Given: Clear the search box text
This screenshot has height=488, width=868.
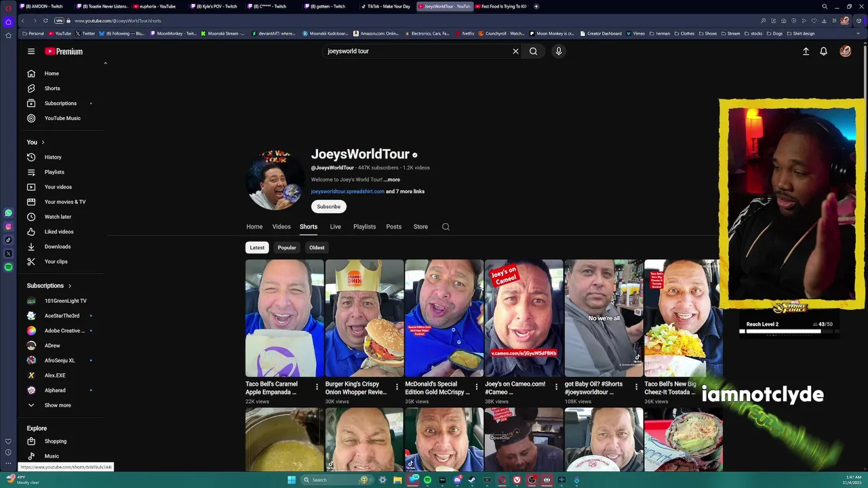Looking at the screenshot, I should (515, 52).
